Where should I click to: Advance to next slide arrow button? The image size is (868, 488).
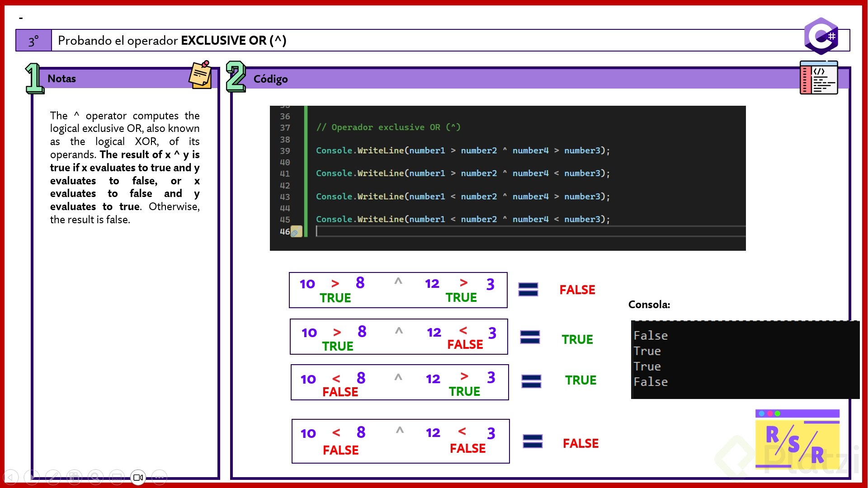point(32,477)
